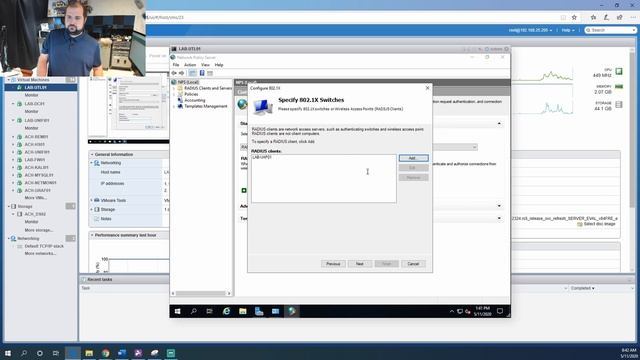
Task: Open the host Windows Start menu
Action: [8, 353]
